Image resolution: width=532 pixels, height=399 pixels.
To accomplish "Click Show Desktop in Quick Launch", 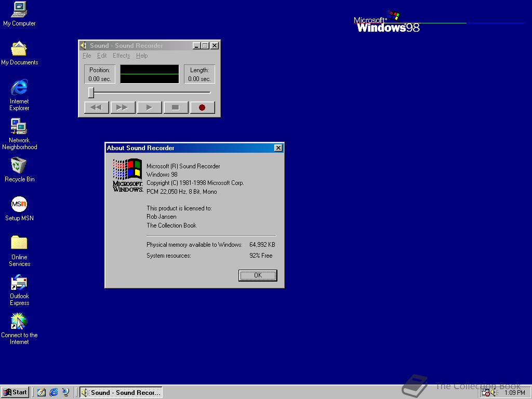I will click(42, 392).
